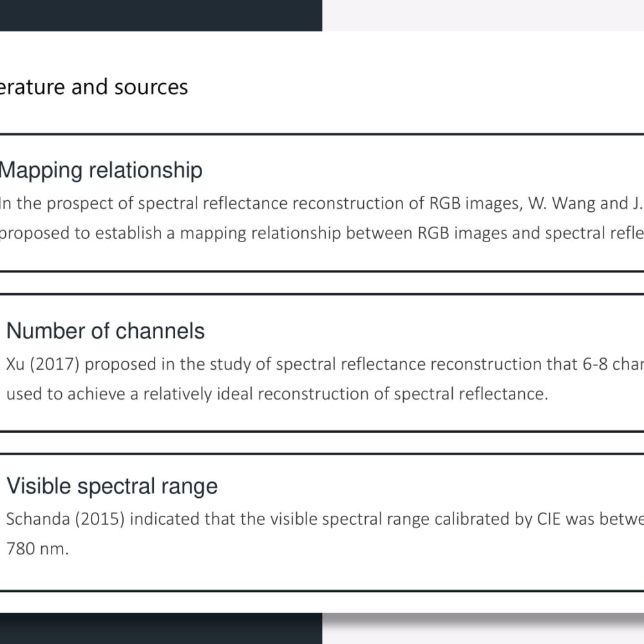644x644 pixels.
Task: Click the '780 nm.' text
Action: point(37,549)
